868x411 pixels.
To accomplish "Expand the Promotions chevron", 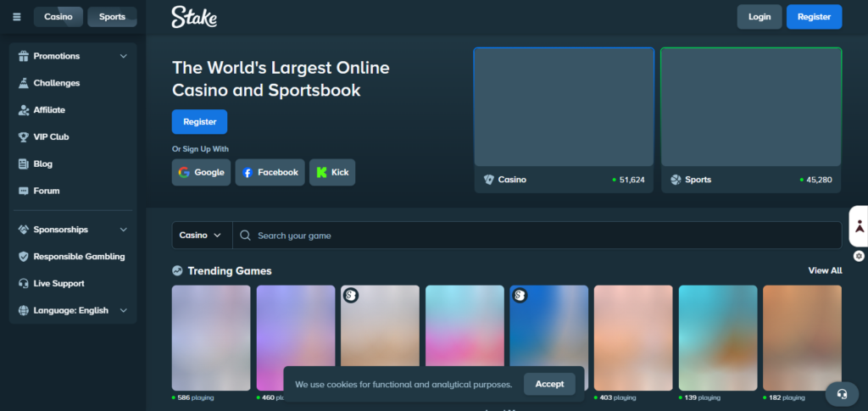I will 124,57.
